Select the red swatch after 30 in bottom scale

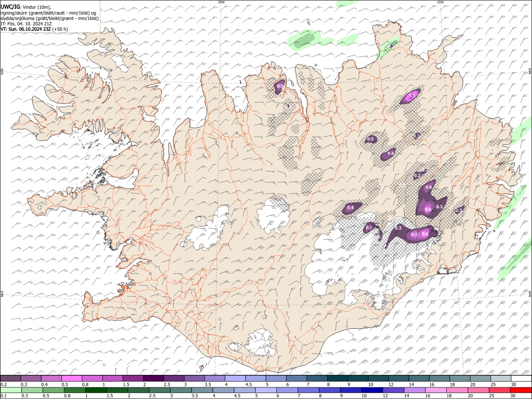[520, 390]
